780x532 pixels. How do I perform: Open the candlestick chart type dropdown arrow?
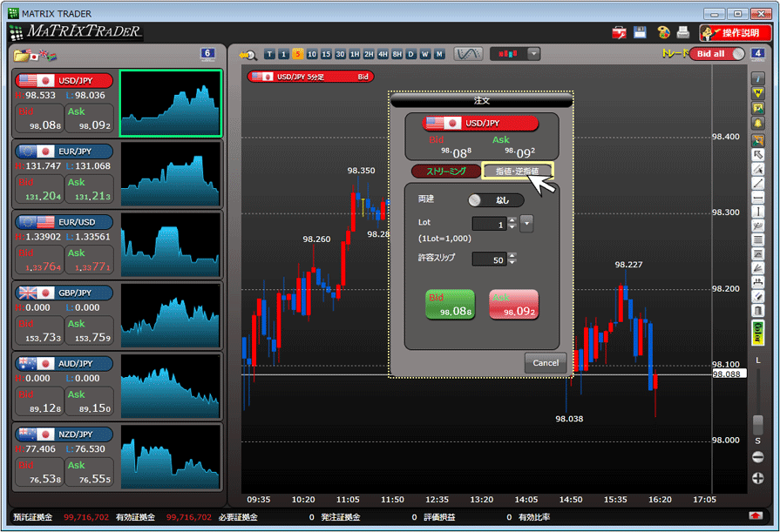[533, 54]
